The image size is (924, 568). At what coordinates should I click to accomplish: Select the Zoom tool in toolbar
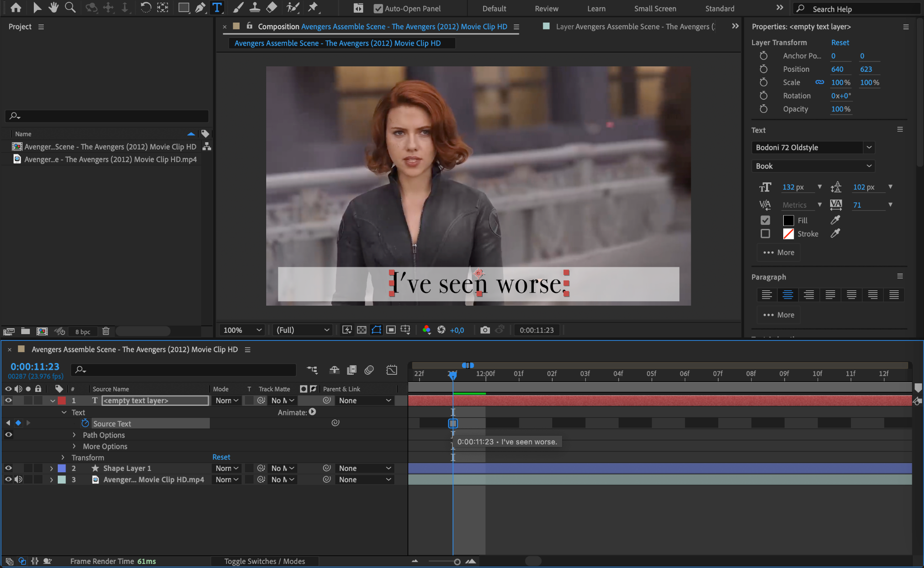click(x=70, y=8)
